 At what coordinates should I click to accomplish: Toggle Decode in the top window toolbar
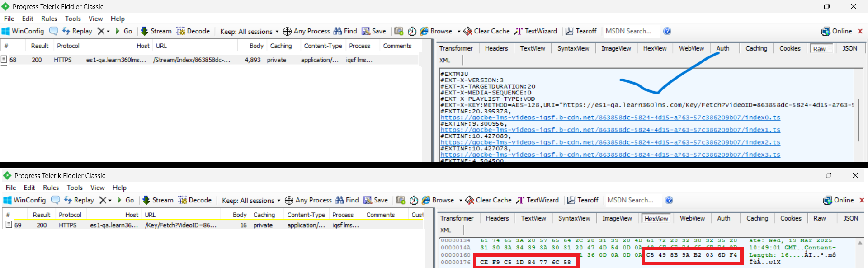(193, 31)
